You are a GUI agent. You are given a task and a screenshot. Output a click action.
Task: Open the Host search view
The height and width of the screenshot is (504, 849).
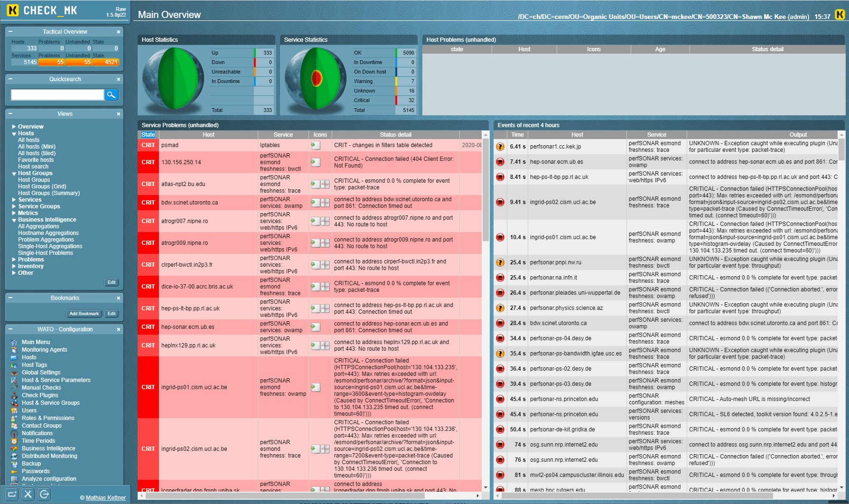[33, 167]
